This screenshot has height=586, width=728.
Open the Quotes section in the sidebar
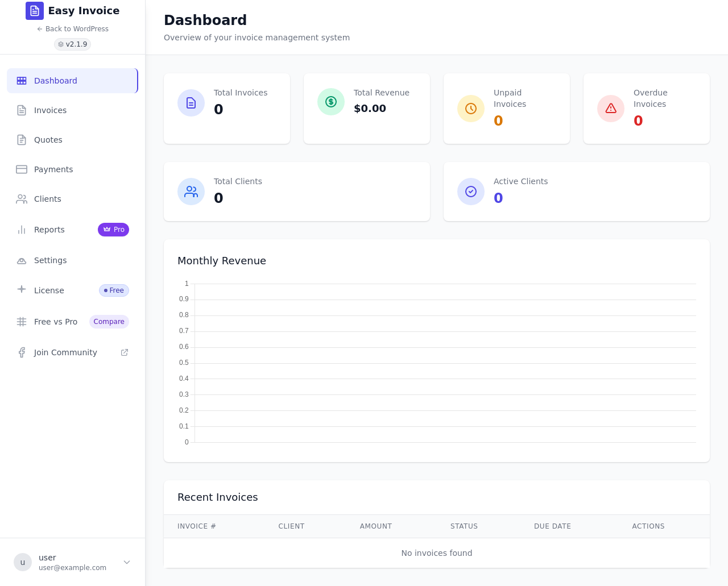coord(72,140)
